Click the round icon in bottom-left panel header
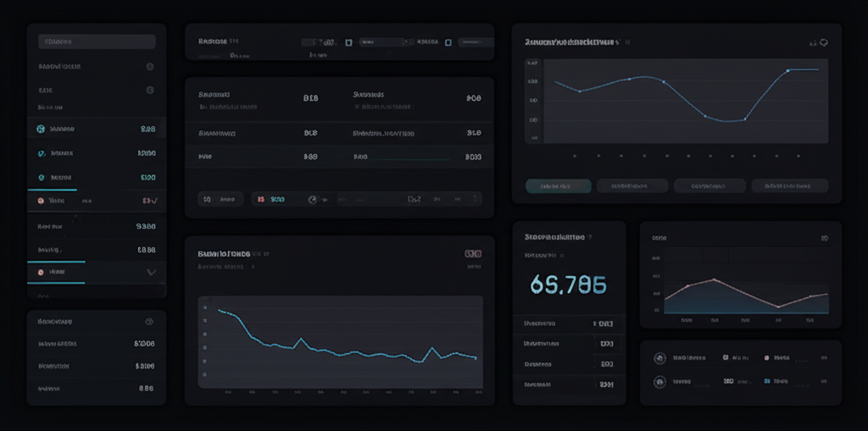This screenshot has height=431, width=868. (x=149, y=322)
